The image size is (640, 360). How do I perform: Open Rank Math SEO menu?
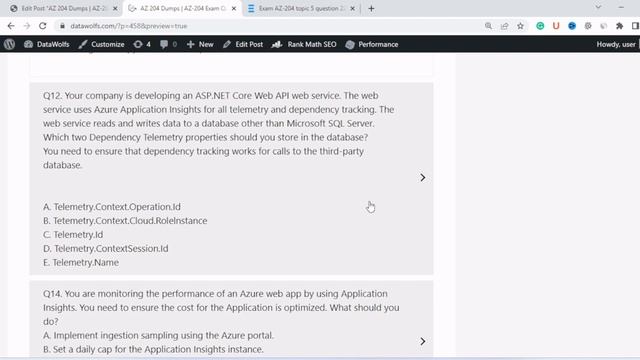304,44
